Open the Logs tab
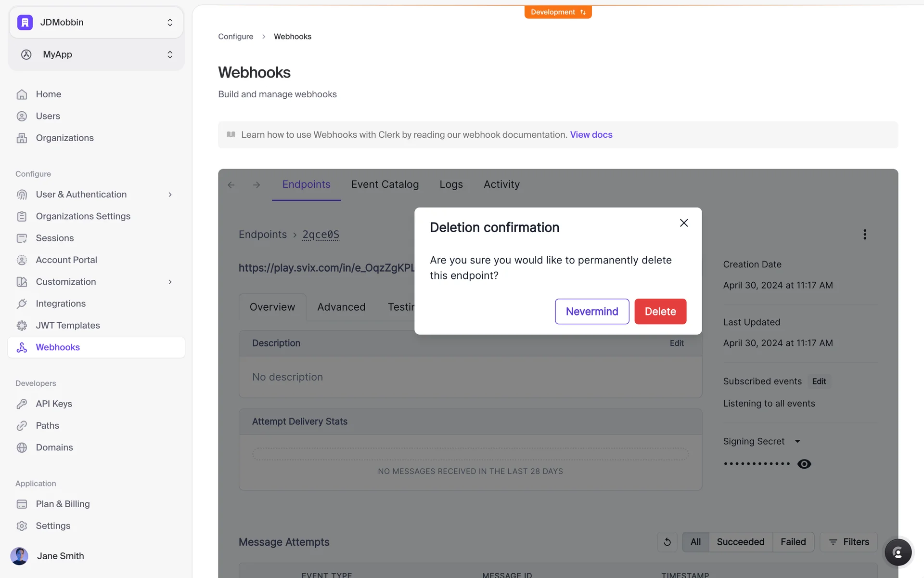This screenshot has height=578, width=924. [451, 184]
